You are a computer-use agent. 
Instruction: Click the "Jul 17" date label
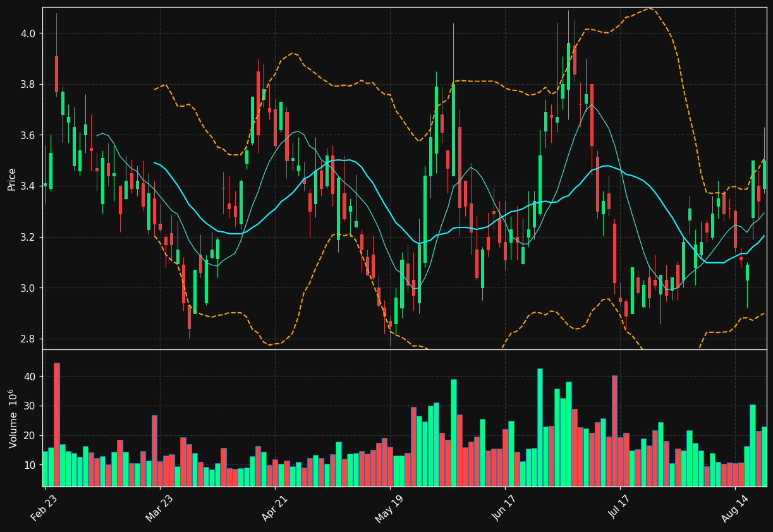click(619, 508)
